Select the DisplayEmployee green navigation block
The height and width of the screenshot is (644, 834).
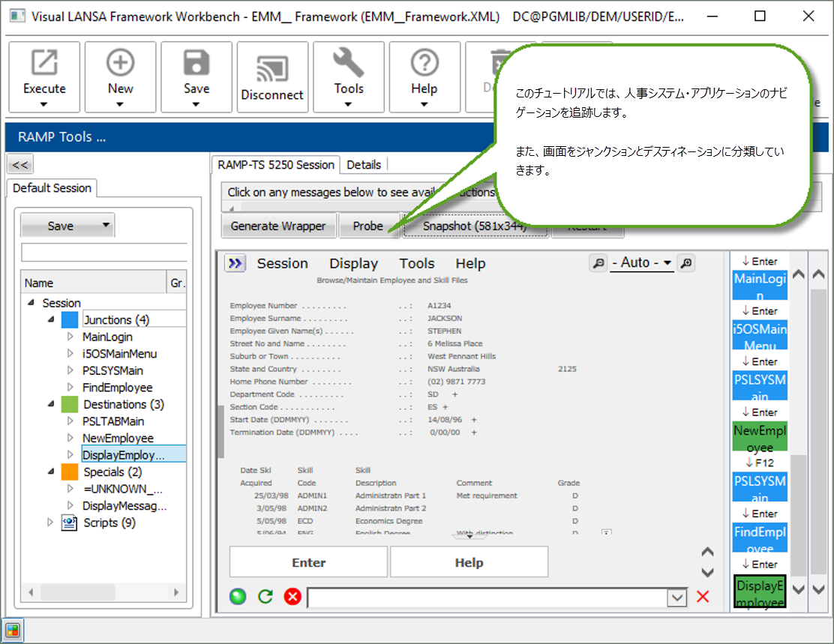point(760,592)
